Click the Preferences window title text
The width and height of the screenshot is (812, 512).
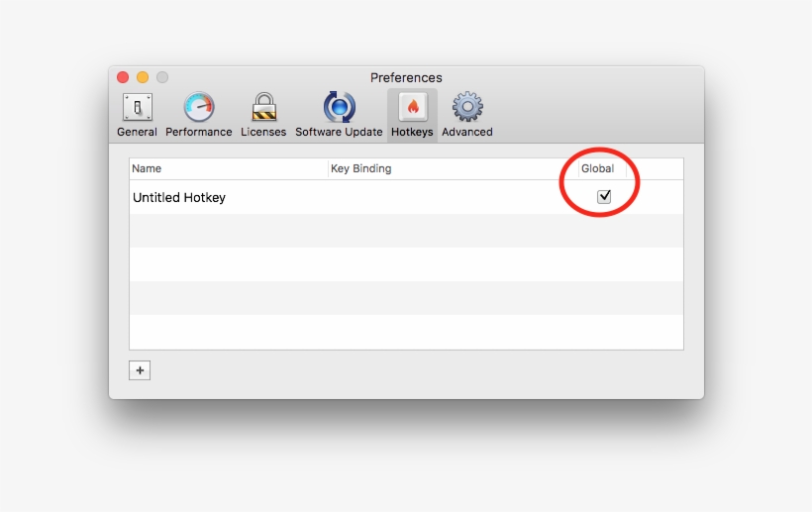[x=406, y=77]
